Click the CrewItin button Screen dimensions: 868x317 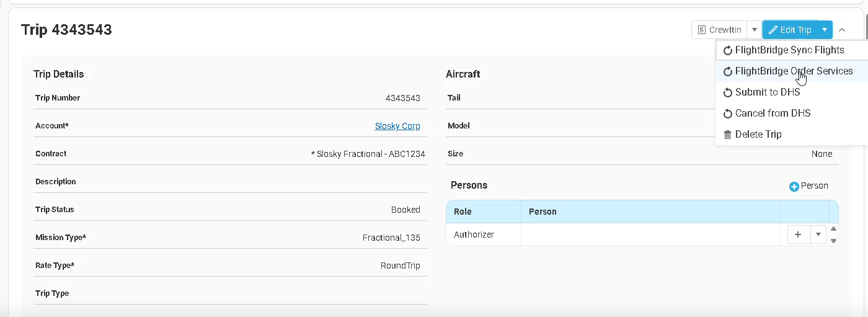click(x=719, y=30)
